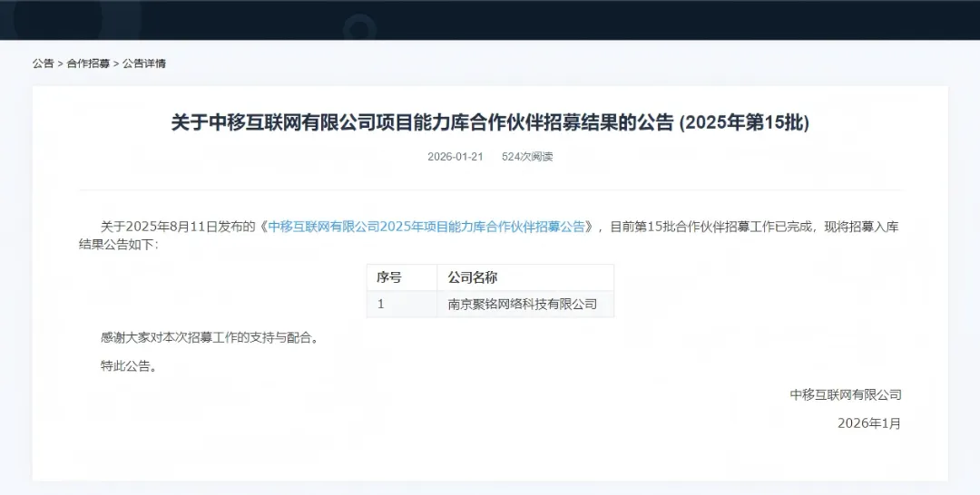Open the 2025年项目能力库合作伙伴招募公告 hyperlink
Image resolution: width=980 pixels, height=495 pixels.
point(426,227)
